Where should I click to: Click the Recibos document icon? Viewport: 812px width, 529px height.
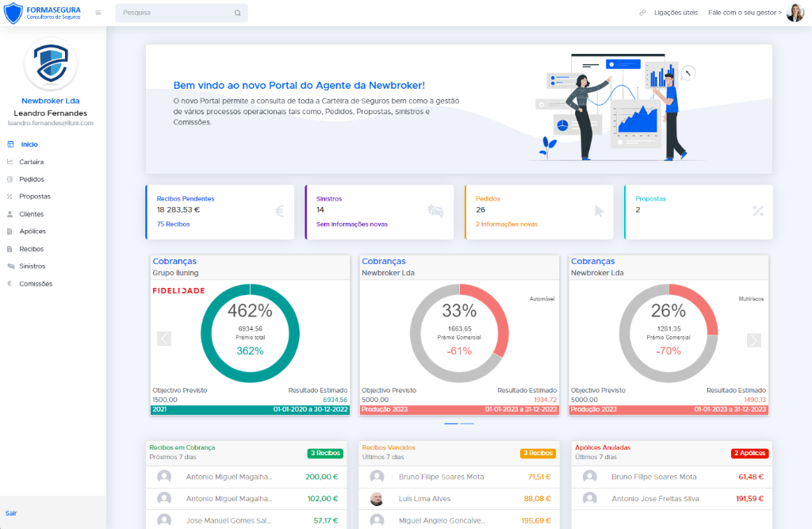(10, 249)
